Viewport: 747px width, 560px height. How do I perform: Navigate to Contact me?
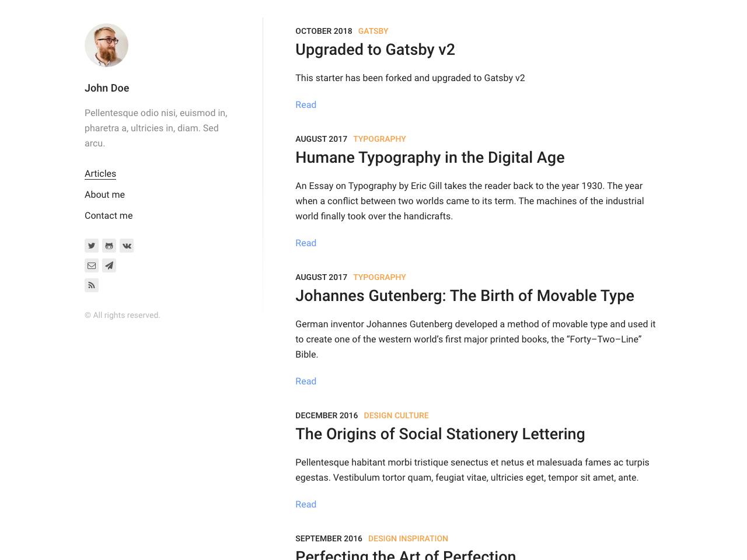109,216
